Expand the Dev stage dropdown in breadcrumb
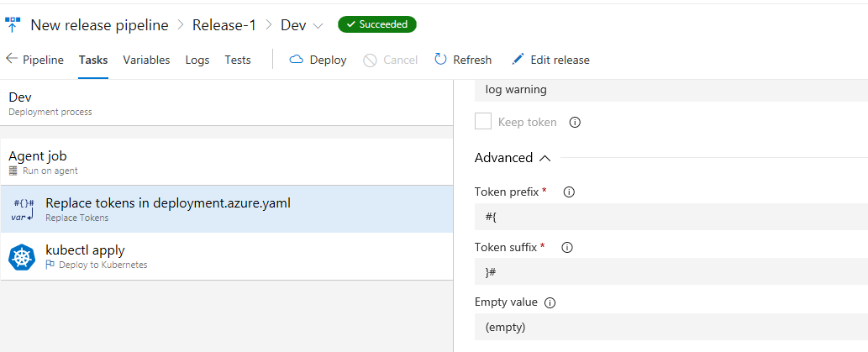 click(318, 25)
